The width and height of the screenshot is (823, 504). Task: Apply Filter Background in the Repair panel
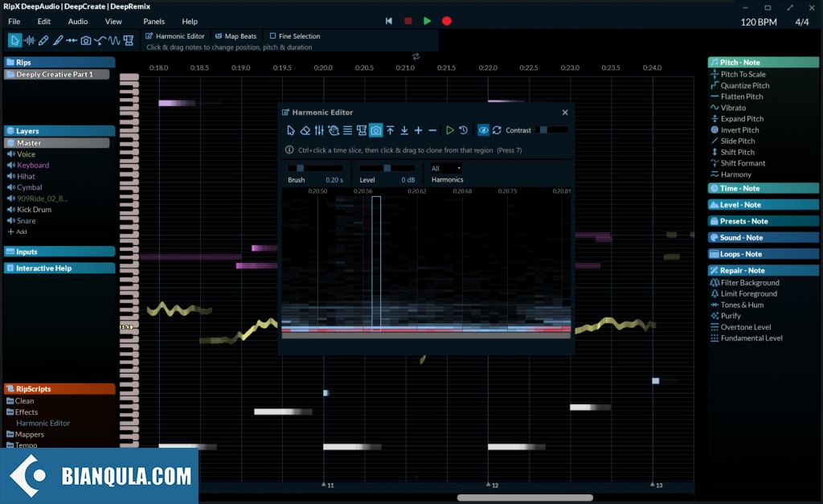750,282
